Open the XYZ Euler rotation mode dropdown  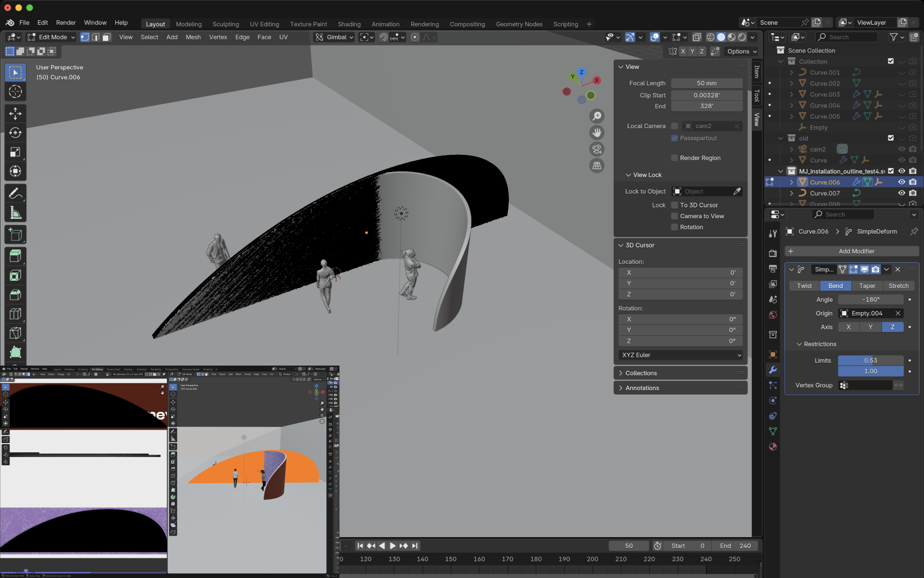coord(680,355)
